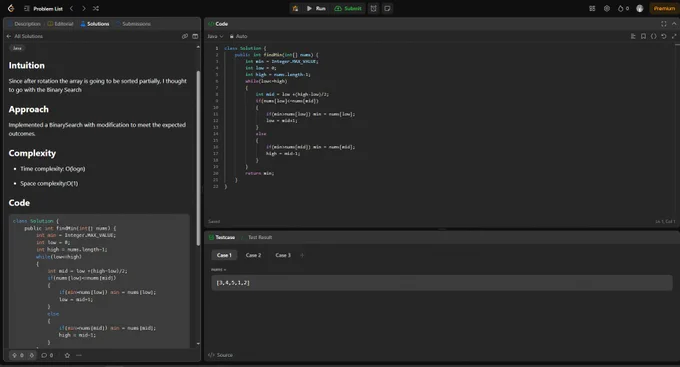Toggle the Auto lock setting
This screenshot has height=367, width=680.
[x=239, y=36]
